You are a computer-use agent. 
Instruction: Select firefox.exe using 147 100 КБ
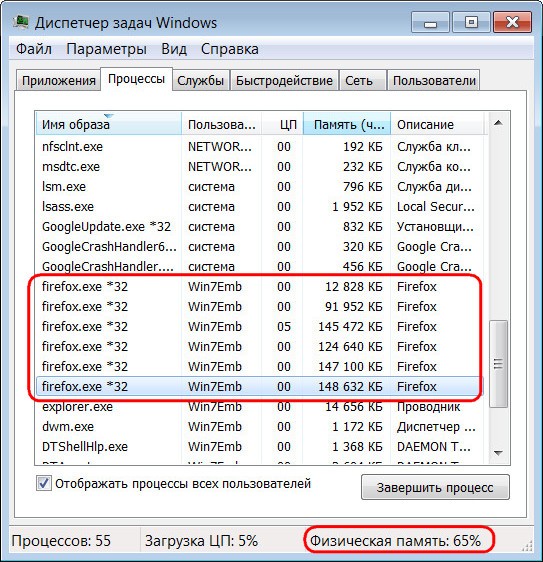point(259,367)
